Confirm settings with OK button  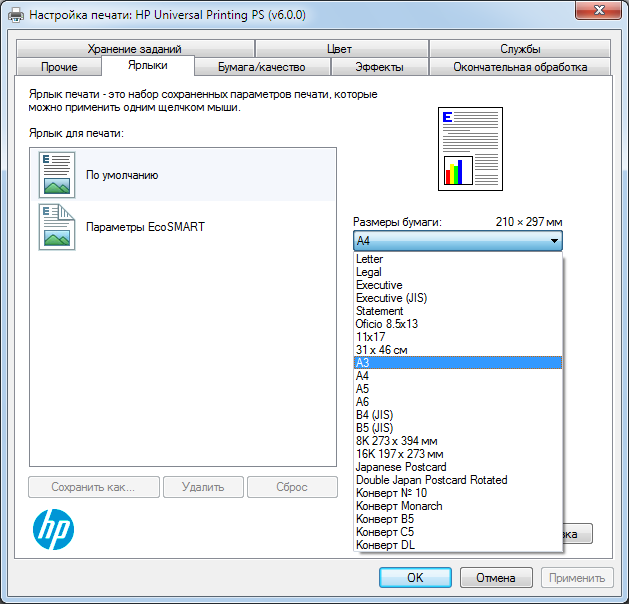pos(415,578)
